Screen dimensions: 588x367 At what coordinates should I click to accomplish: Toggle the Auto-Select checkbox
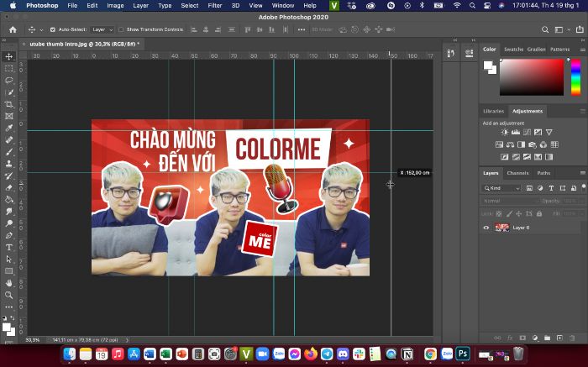(53, 29)
